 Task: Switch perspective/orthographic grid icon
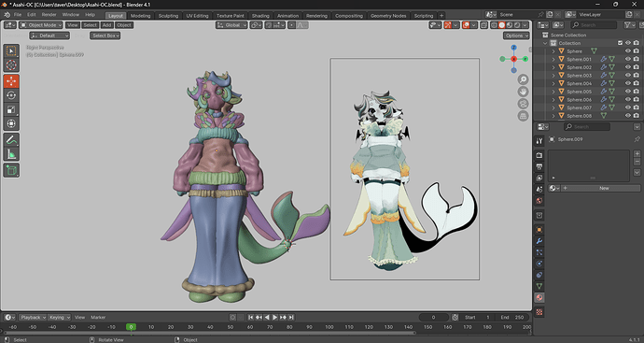coord(523,116)
